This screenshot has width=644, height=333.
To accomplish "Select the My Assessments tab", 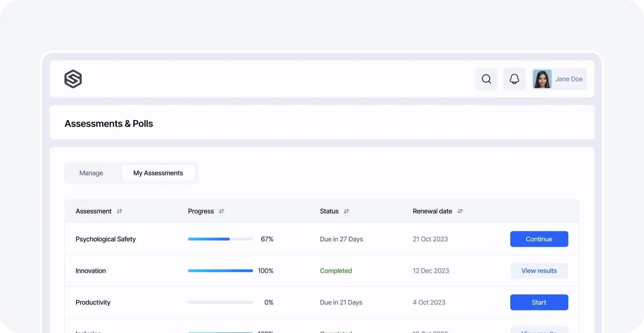I will tap(158, 173).
